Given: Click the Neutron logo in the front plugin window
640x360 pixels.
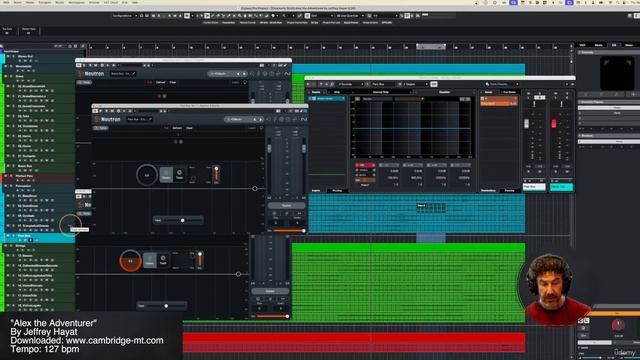Looking at the screenshot, I should click(x=107, y=119).
